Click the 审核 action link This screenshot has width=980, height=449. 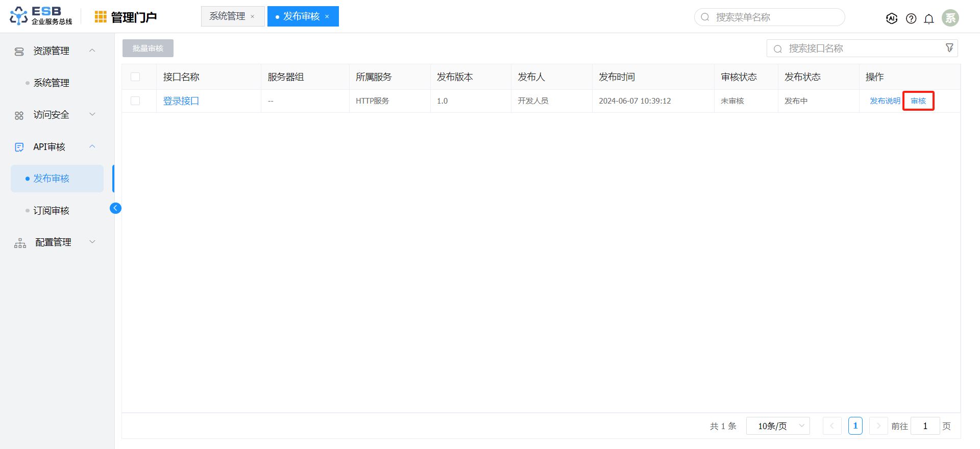click(918, 101)
